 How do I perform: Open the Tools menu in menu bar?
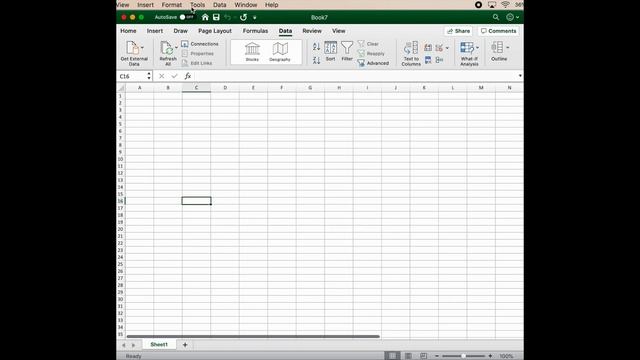[x=197, y=5]
